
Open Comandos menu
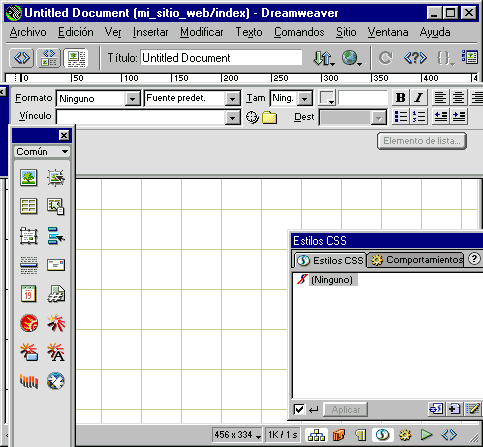coord(299,32)
